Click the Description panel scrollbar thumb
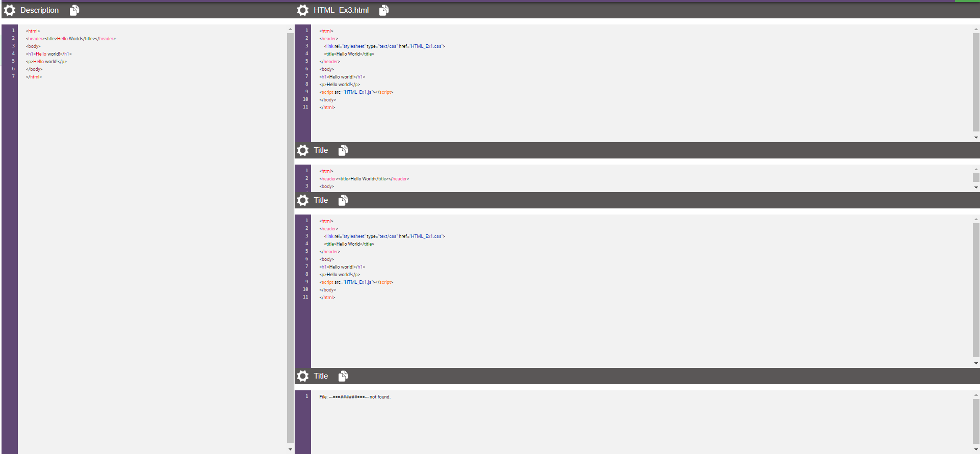Image resolution: width=980 pixels, height=454 pixels. click(x=290, y=237)
